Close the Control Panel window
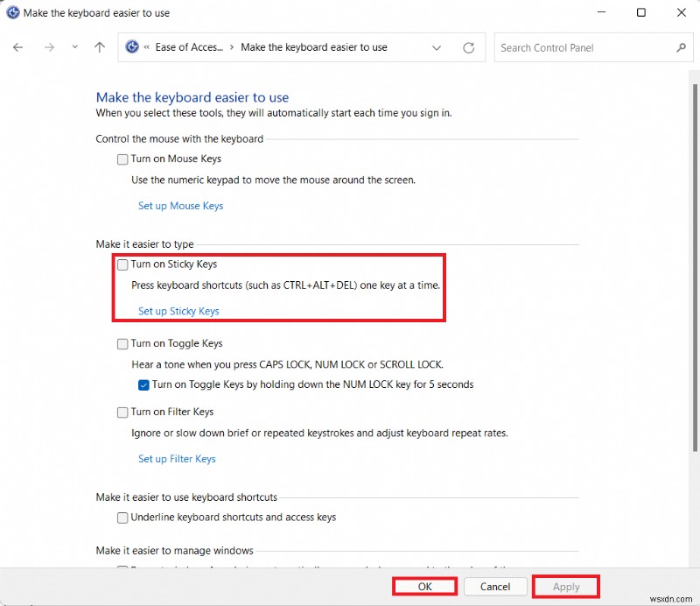The width and height of the screenshot is (700, 606). 682,12
